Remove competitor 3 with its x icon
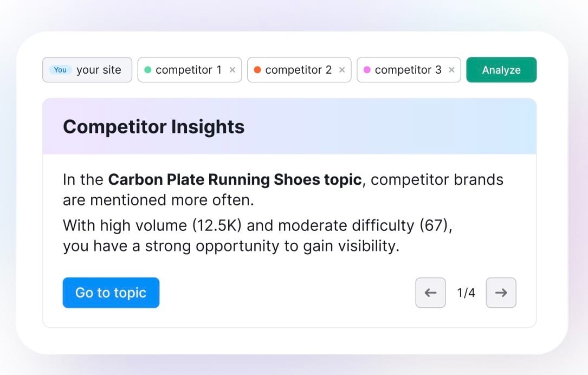The image size is (588, 375). click(451, 70)
